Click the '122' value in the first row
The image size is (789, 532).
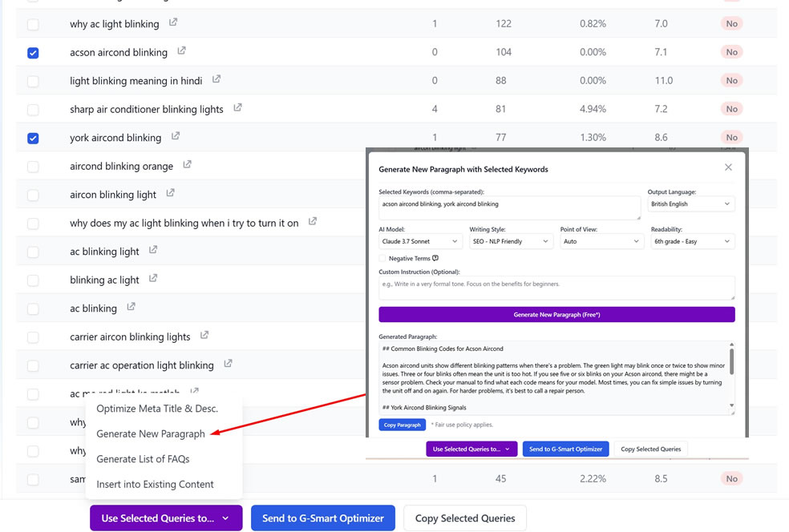504,23
